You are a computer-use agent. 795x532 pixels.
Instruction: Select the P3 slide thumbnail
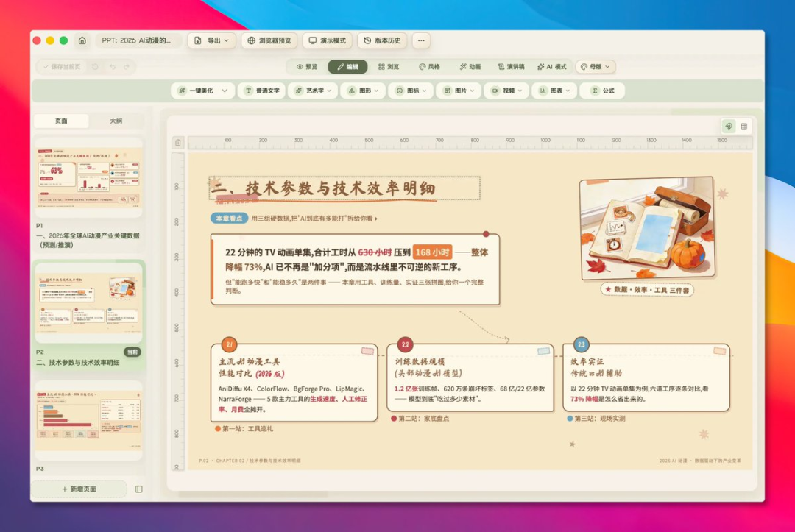pyautogui.click(x=89, y=421)
